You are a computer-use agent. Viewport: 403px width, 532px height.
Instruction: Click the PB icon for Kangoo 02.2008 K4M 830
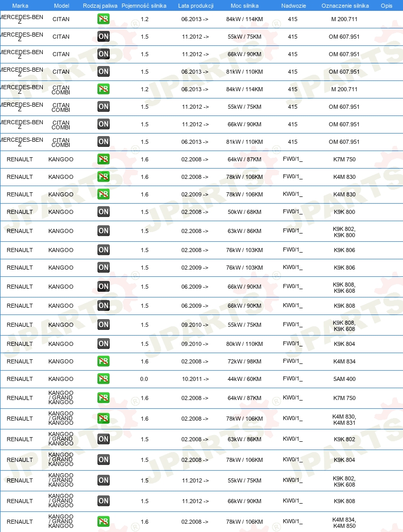pyautogui.click(x=104, y=177)
